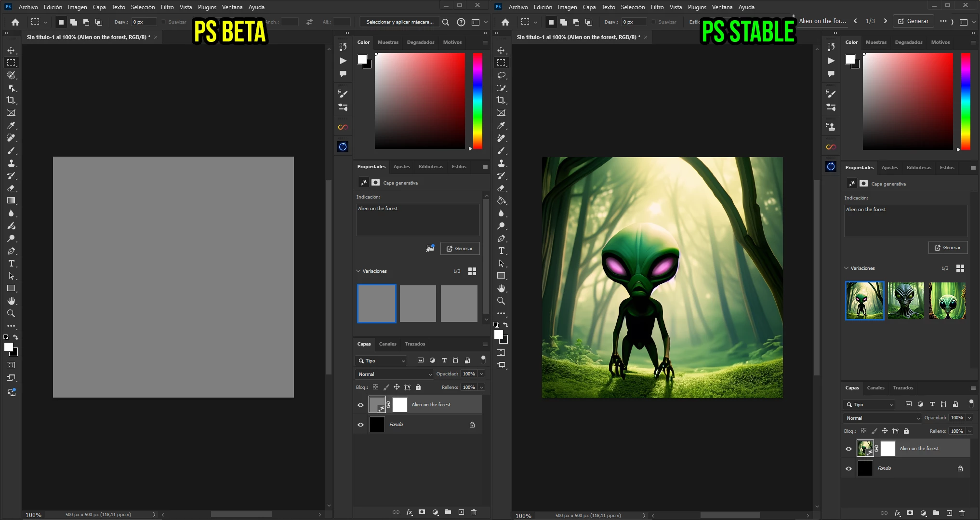The image size is (980, 520).
Task: Select the Crop tool in PS Beta toolbar
Action: pos(11,100)
